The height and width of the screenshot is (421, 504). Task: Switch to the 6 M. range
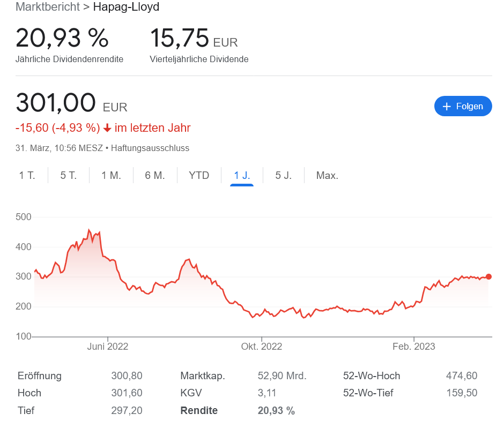[x=154, y=175]
